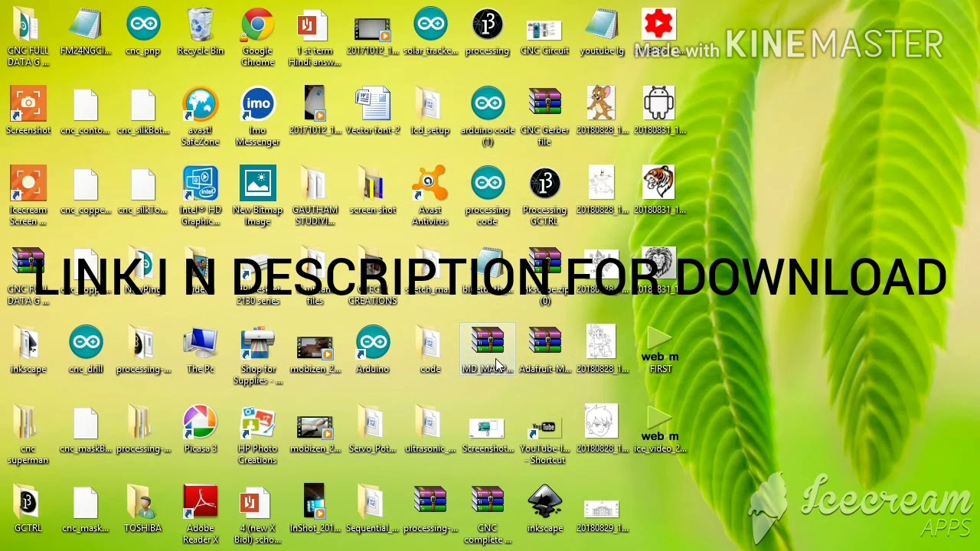Launch the Arduino IDE shortcut
The image size is (980, 551).
373,350
